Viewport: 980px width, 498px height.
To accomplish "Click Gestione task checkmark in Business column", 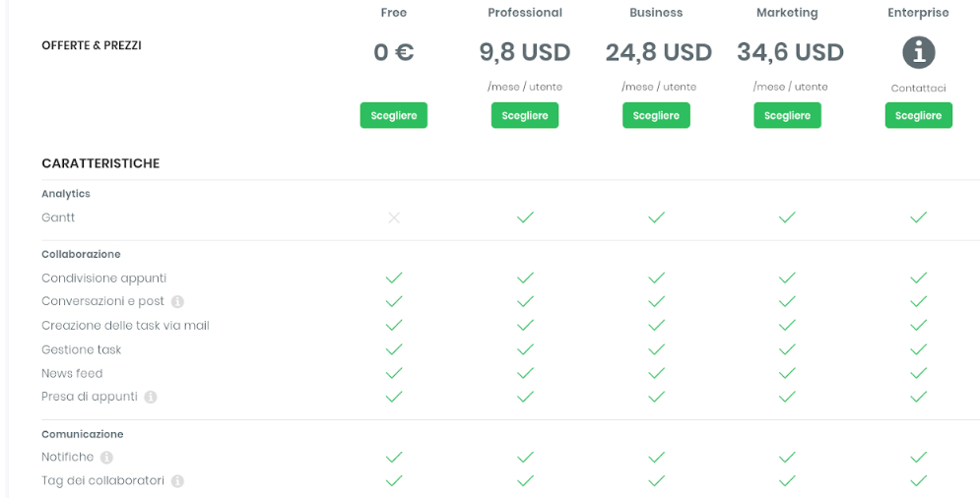I will pyautogui.click(x=656, y=349).
